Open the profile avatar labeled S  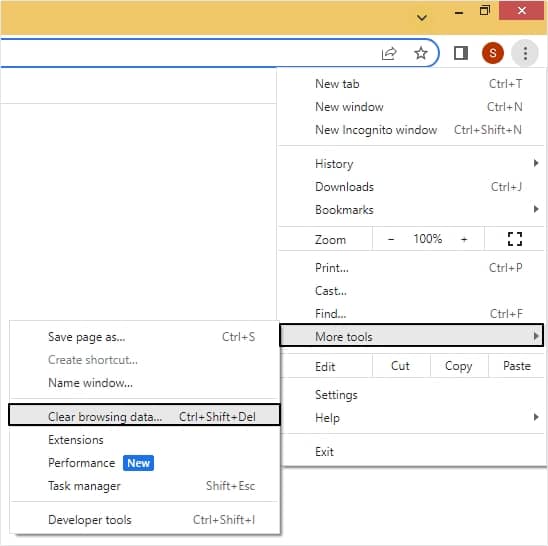tap(492, 53)
